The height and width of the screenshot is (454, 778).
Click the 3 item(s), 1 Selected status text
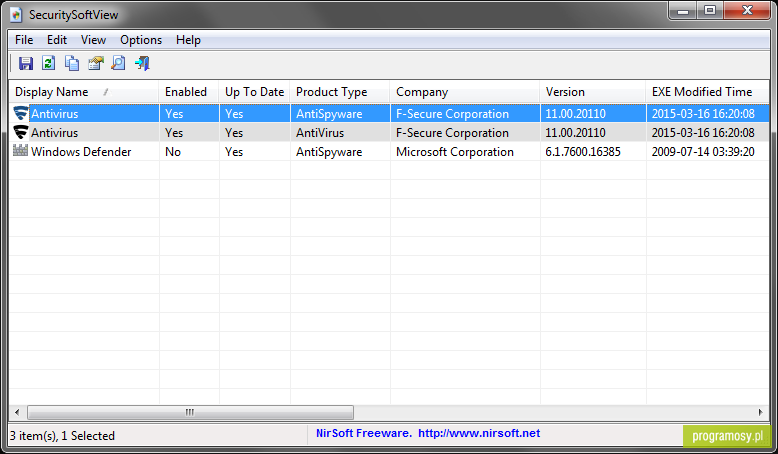click(x=62, y=436)
